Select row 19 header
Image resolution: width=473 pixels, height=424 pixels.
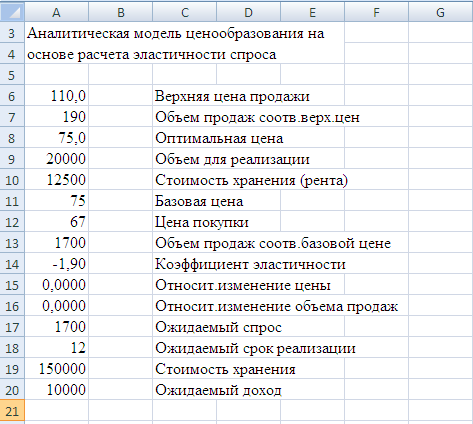[x=12, y=369]
